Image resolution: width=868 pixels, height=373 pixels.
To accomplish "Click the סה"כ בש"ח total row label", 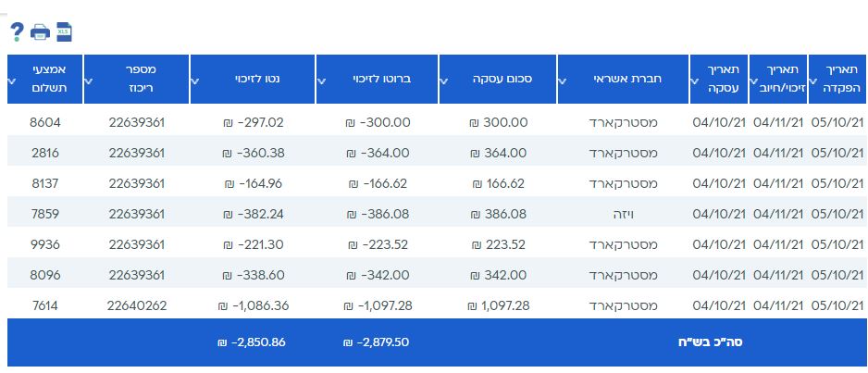I will [712, 342].
